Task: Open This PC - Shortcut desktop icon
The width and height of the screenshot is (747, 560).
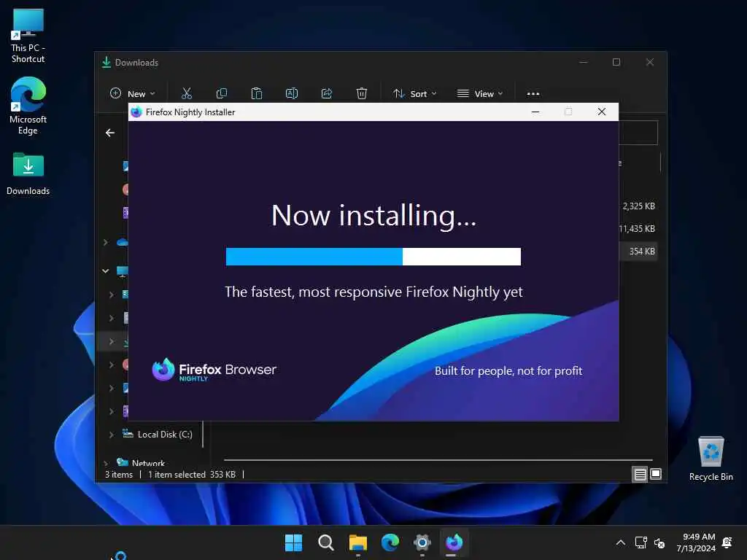Action: [28, 36]
